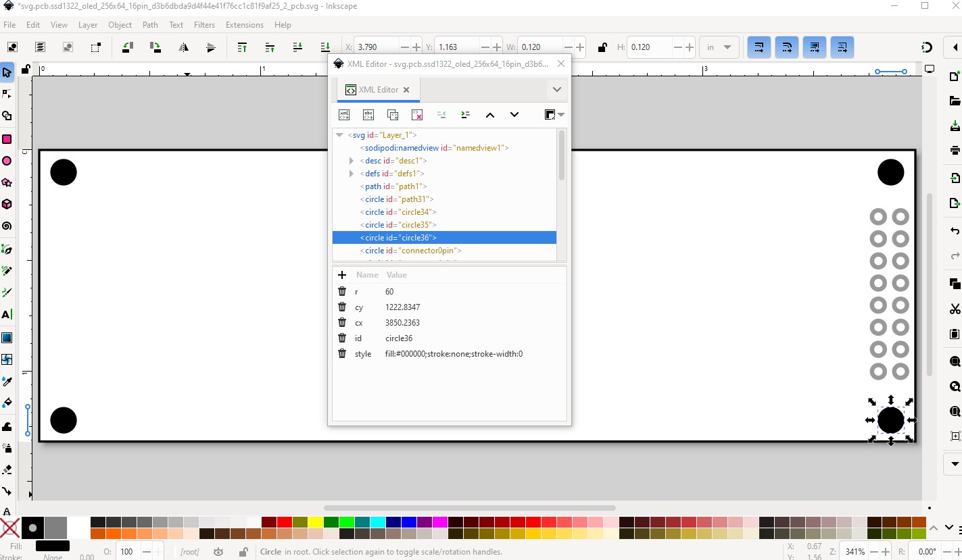Image resolution: width=962 pixels, height=560 pixels.
Task: Toggle the layer lock icon in status bar
Action: pyautogui.click(x=243, y=552)
